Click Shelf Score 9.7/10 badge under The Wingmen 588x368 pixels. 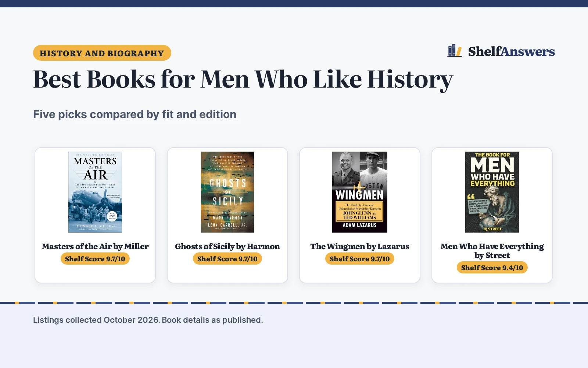[x=360, y=259]
